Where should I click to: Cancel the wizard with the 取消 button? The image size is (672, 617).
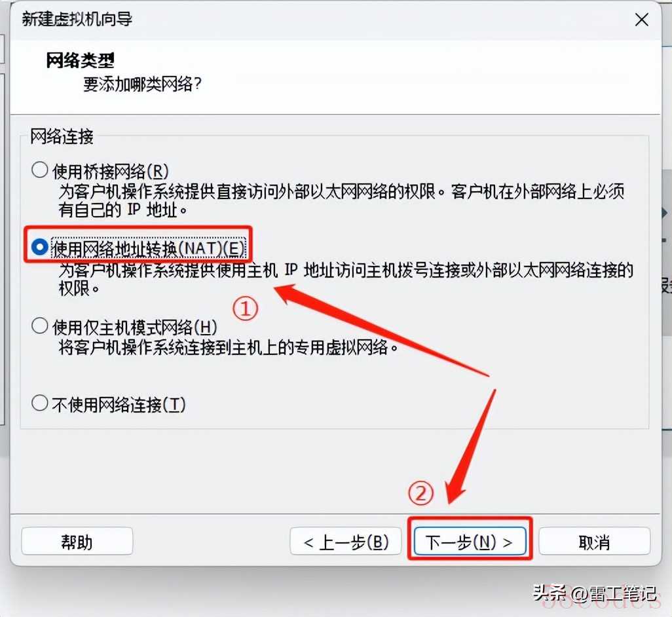594,542
